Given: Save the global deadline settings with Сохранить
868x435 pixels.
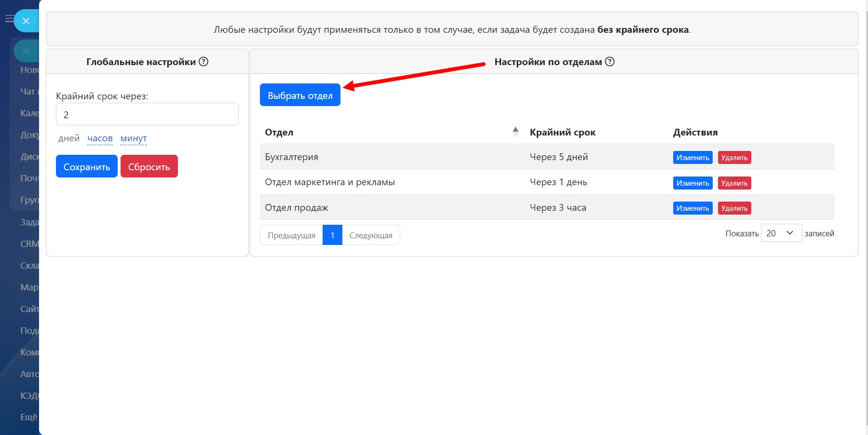Looking at the screenshot, I should pyautogui.click(x=87, y=166).
